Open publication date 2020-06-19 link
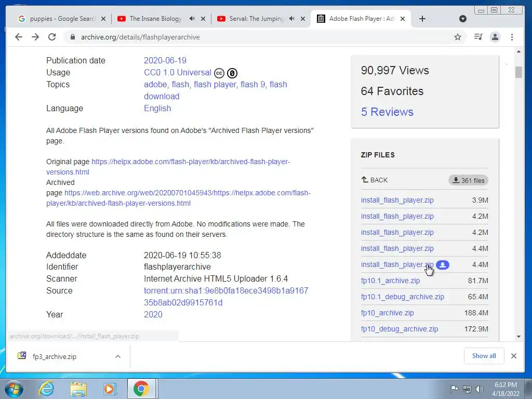This screenshot has width=532, height=399. pos(165,60)
